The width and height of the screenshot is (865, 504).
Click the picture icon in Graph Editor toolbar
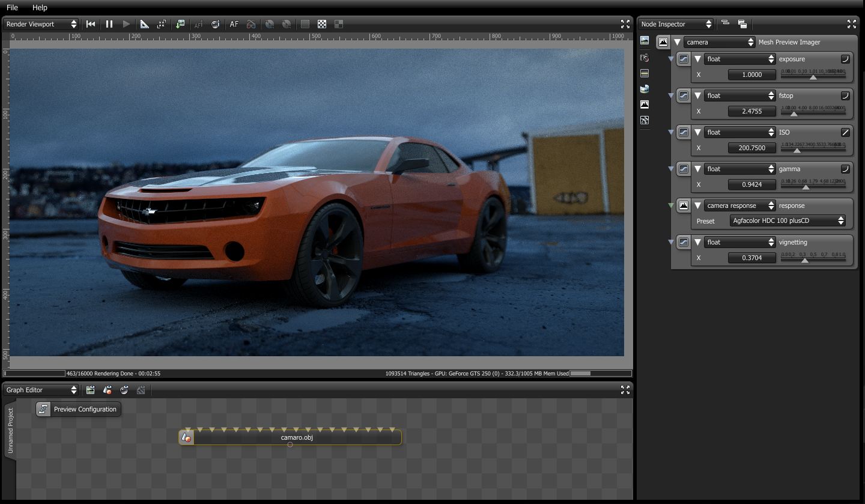point(90,390)
